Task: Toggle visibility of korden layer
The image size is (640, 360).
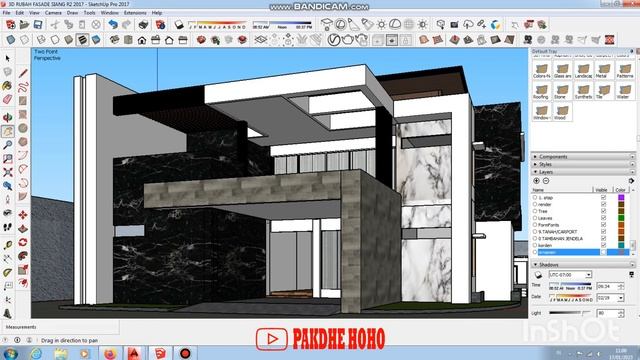Action: pos(603,245)
